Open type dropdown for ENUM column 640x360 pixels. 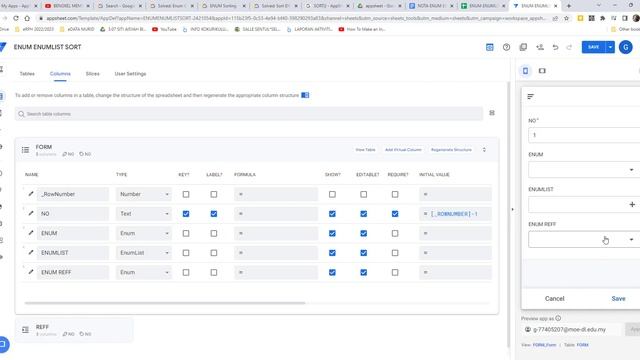coord(144,233)
